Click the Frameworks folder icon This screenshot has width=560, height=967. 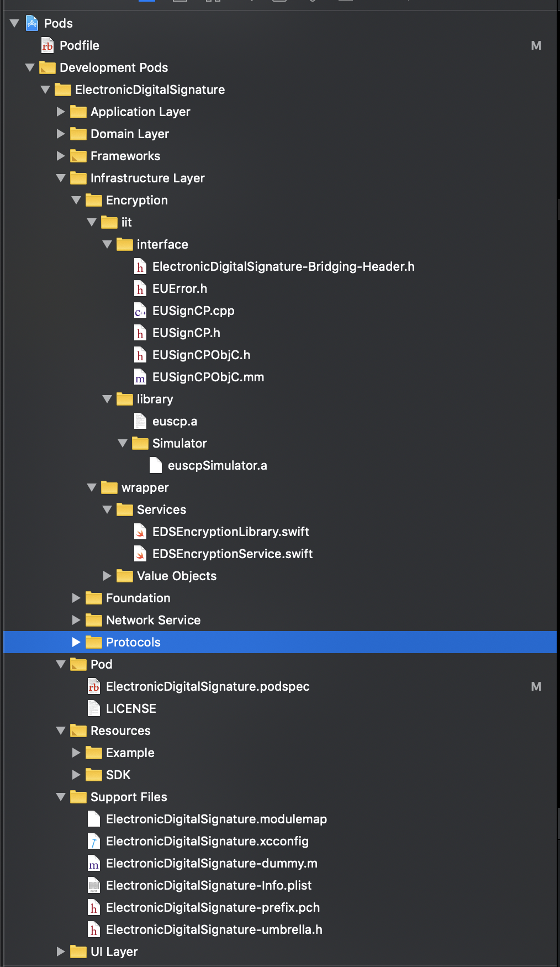[x=78, y=156]
